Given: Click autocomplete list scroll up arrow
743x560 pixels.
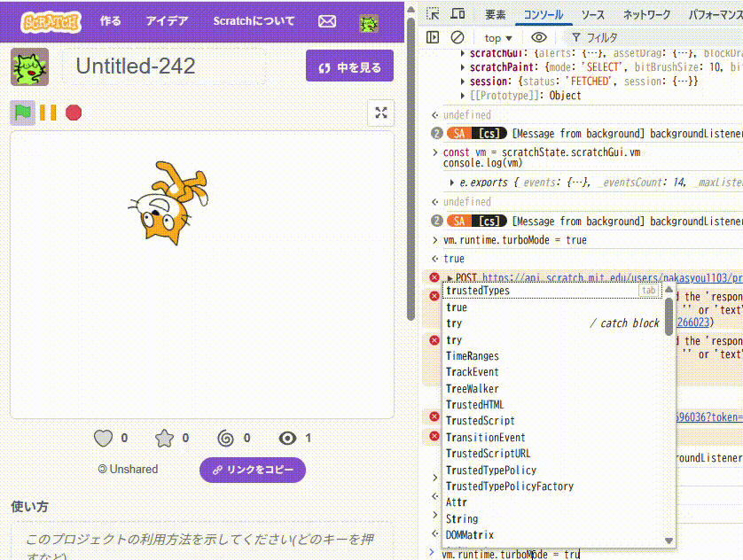Looking at the screenshot, I should point(669,289).
